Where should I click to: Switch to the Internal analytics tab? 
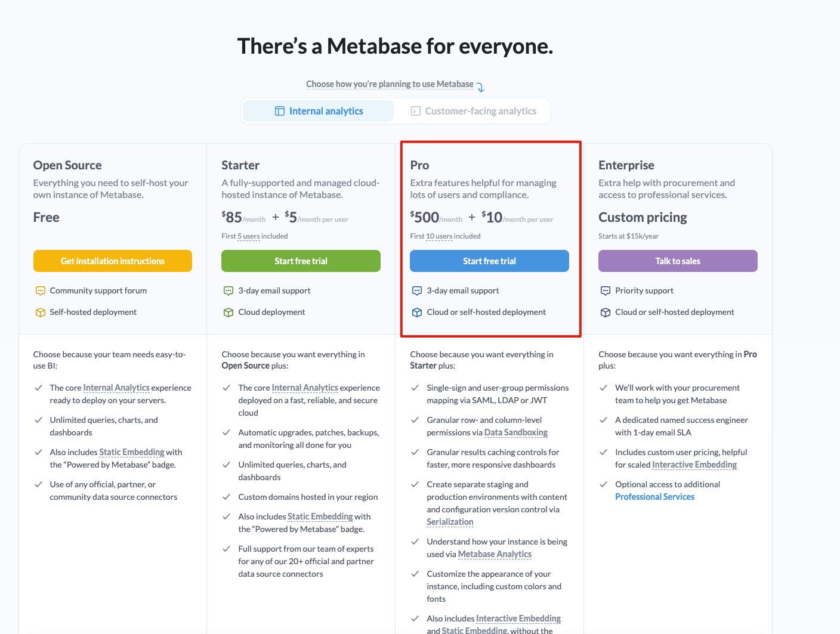click(319, 111)
